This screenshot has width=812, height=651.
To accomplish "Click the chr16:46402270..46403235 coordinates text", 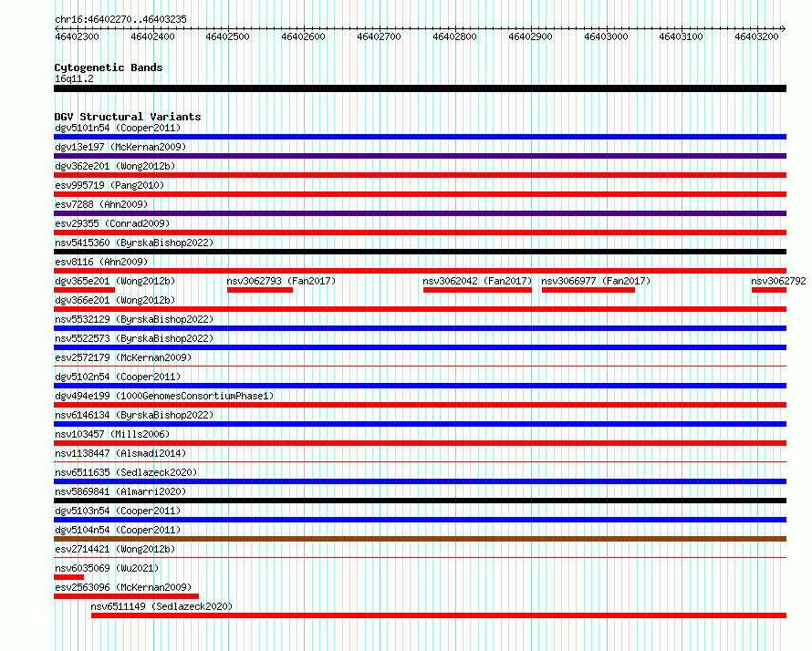I will [x=120, y=20].
